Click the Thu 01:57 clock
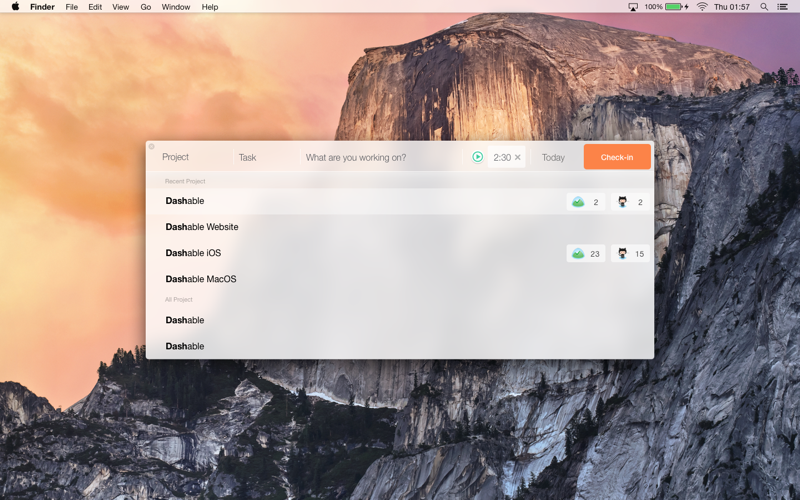Image resolution: width=800 pixels, height=500 pixels. coord(732,7)
